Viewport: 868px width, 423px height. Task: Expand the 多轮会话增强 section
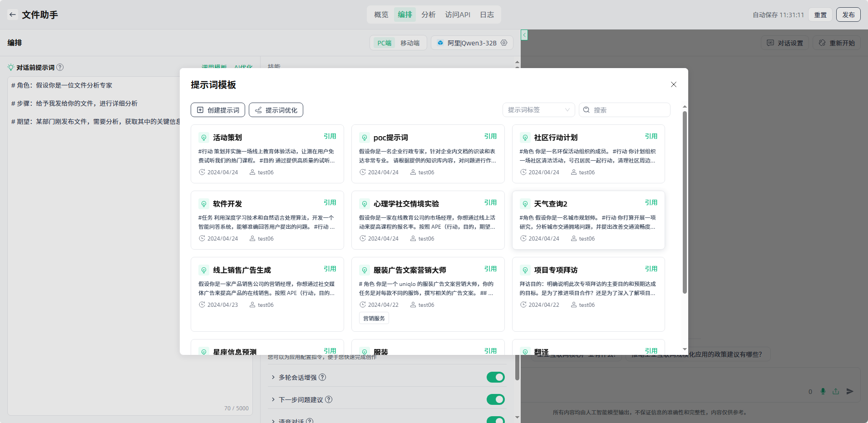click(x=273, y=377)
